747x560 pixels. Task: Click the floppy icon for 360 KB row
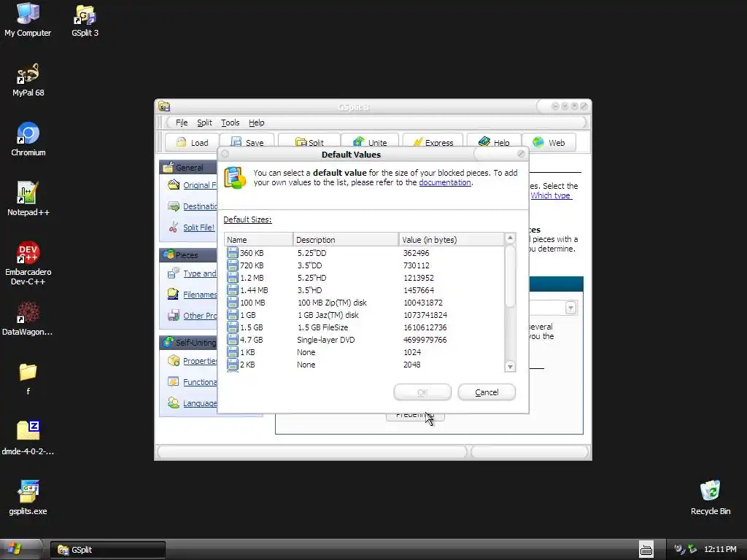tap(232, 253)
